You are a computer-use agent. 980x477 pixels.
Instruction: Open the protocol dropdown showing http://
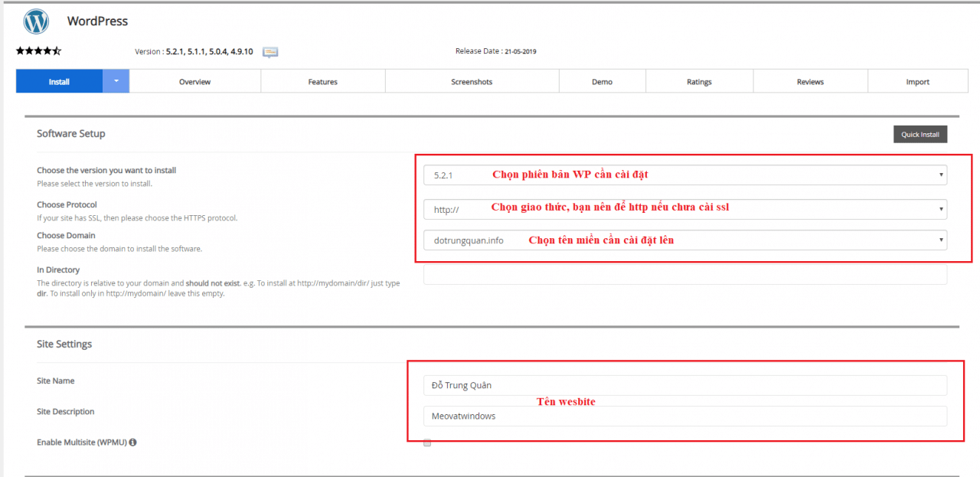685,209
